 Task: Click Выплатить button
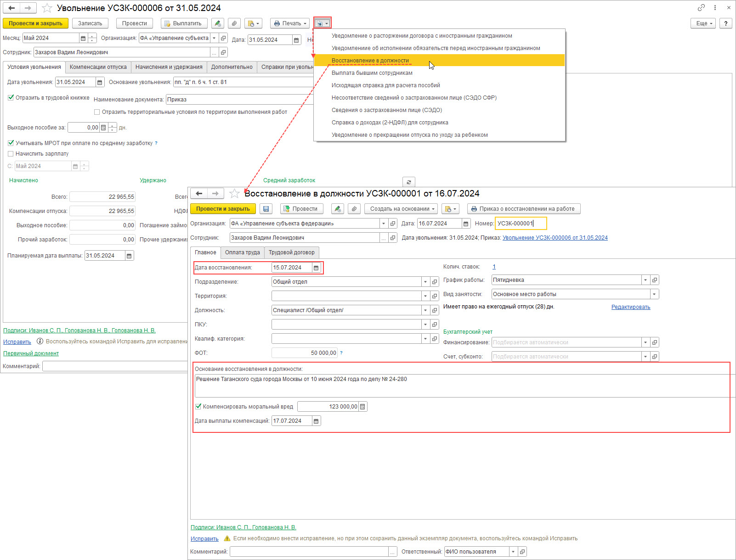(x=184, y=23)
